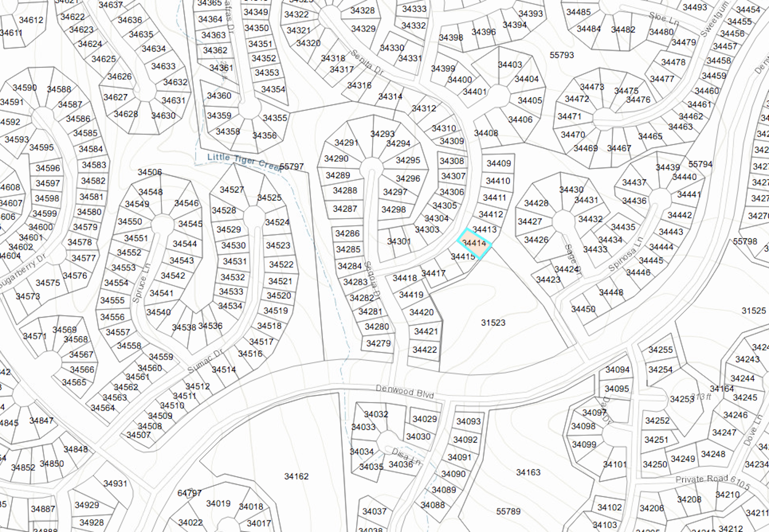
Task: Select parcel 34094
Action: [x=617, y=369]
